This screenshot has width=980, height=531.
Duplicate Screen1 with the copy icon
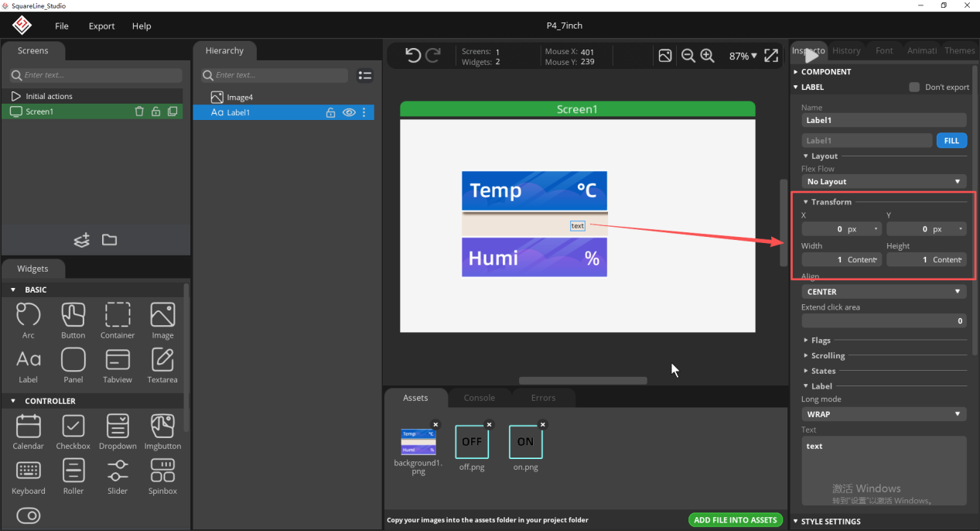[172, 111]
